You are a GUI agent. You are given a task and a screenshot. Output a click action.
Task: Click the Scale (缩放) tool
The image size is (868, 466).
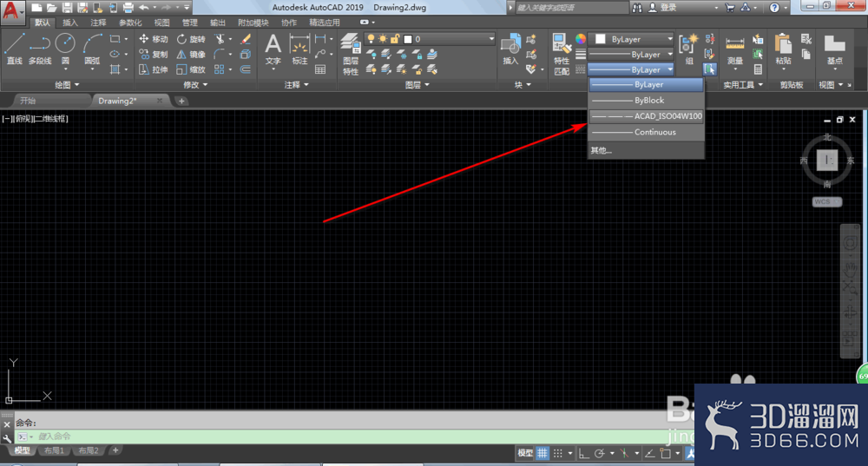pos(191,69)
